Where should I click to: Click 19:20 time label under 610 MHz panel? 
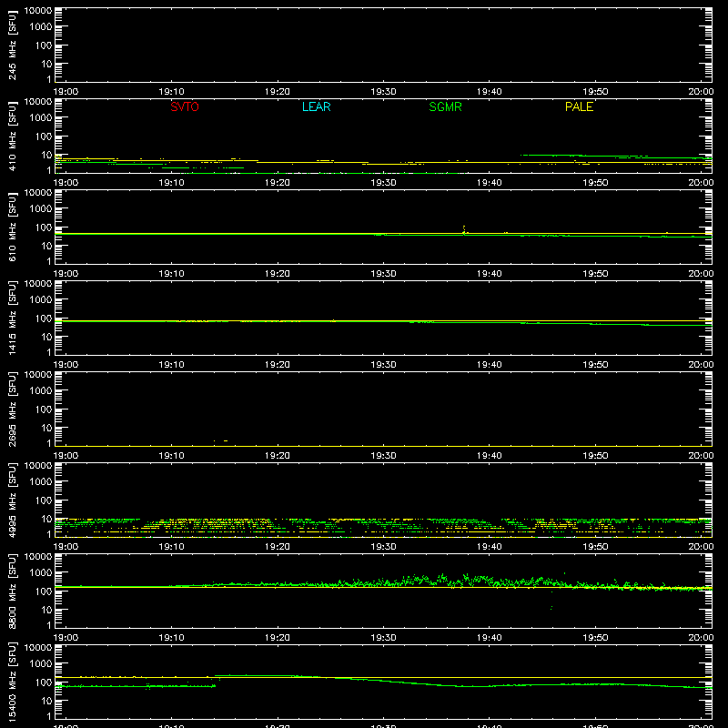278,274
